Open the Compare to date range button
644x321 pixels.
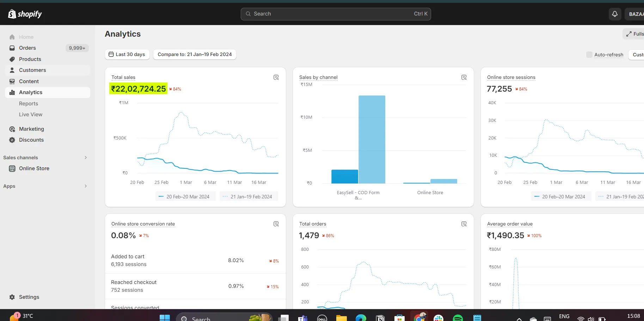[x=195, y=55]
